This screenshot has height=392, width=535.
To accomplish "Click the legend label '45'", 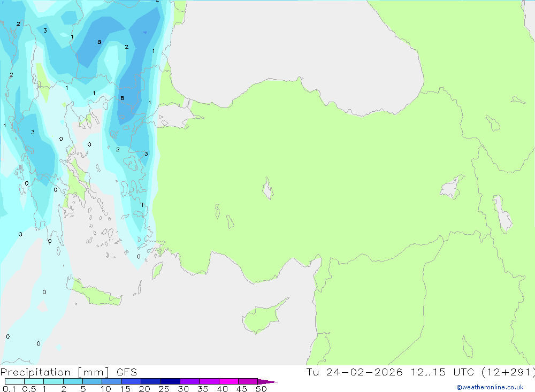I will pos(242,389).
